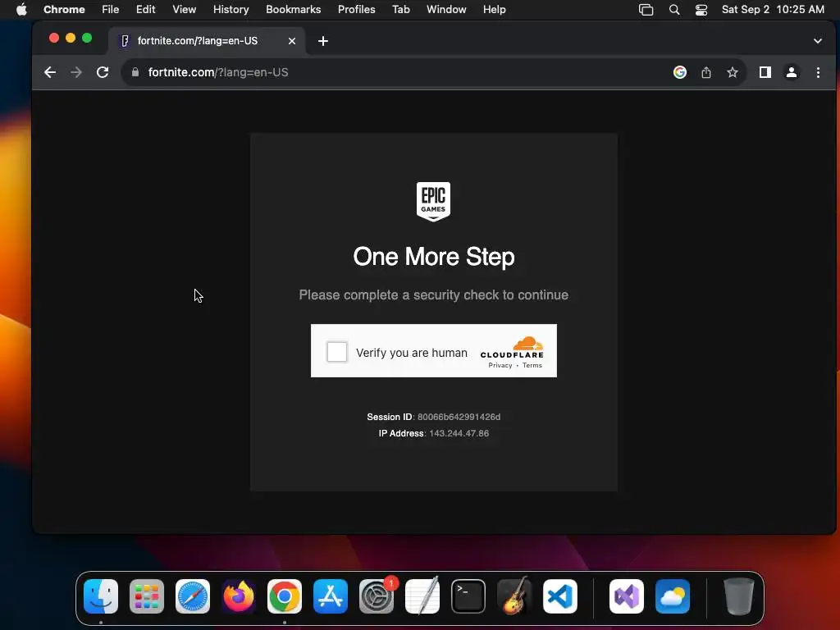Click the screen mirroring menu bar icon
The width and height of the screenshot is (840, 630).
646,10
